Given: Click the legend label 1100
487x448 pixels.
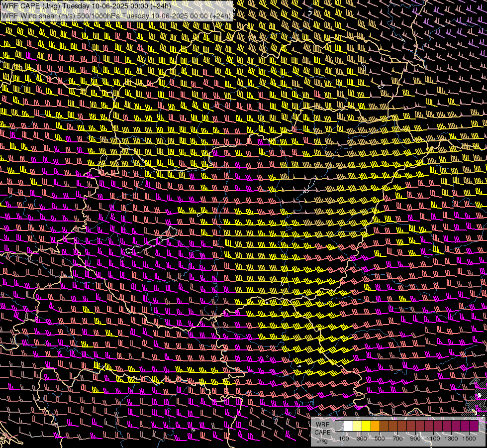Looking at the screenshot, I should 433,439.
